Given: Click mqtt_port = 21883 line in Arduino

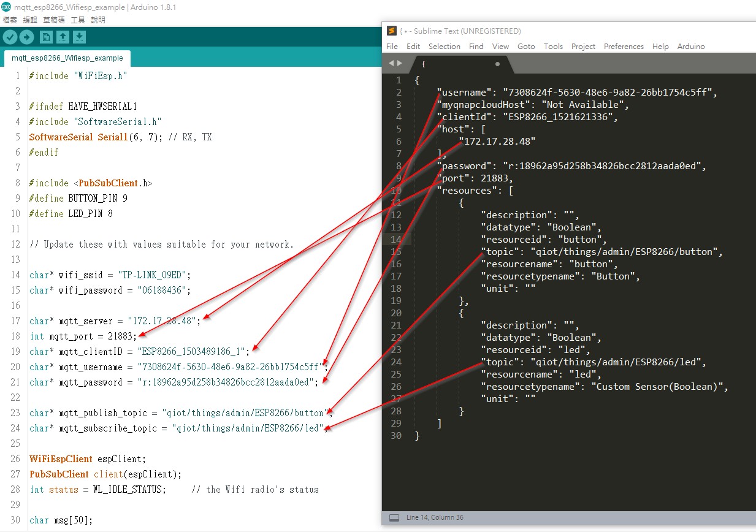Looking at the screenshot, I should pos(83,336).
